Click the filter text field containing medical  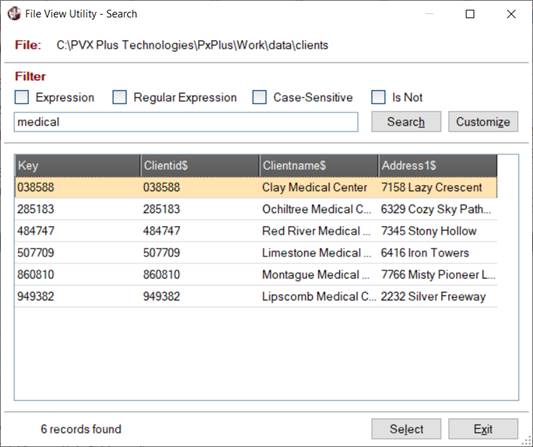(186, 122)
